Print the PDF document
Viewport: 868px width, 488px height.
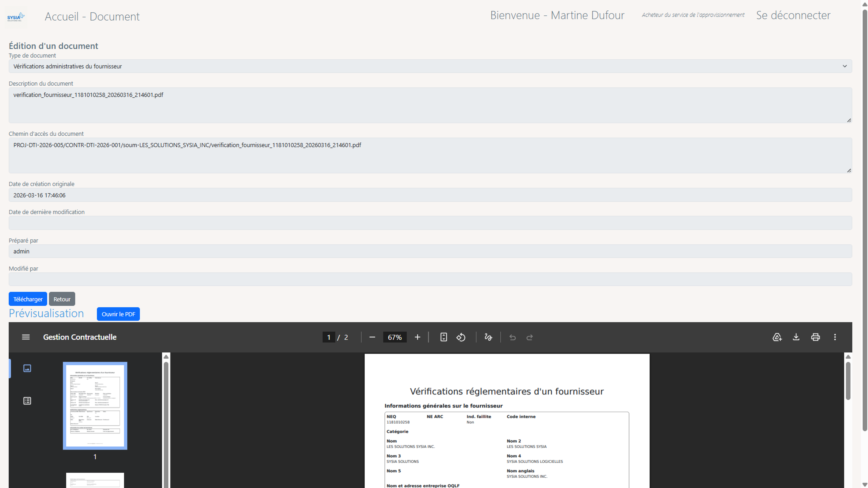815,337
